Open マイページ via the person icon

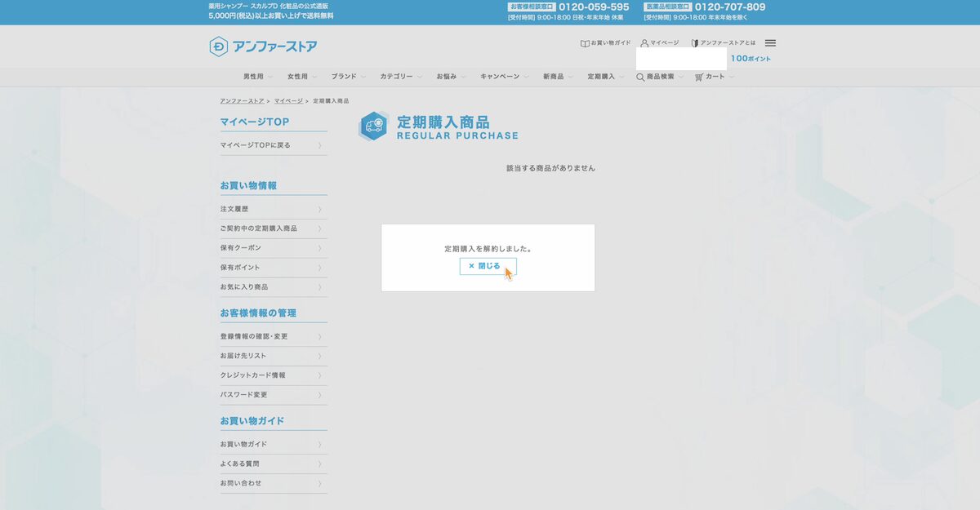pos(645,42)
